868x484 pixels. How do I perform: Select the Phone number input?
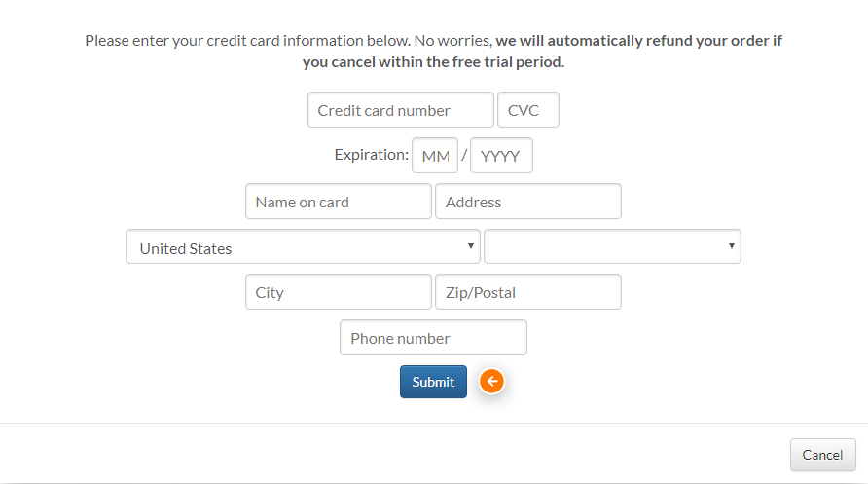pyautogui.click(x=433, y=337)
